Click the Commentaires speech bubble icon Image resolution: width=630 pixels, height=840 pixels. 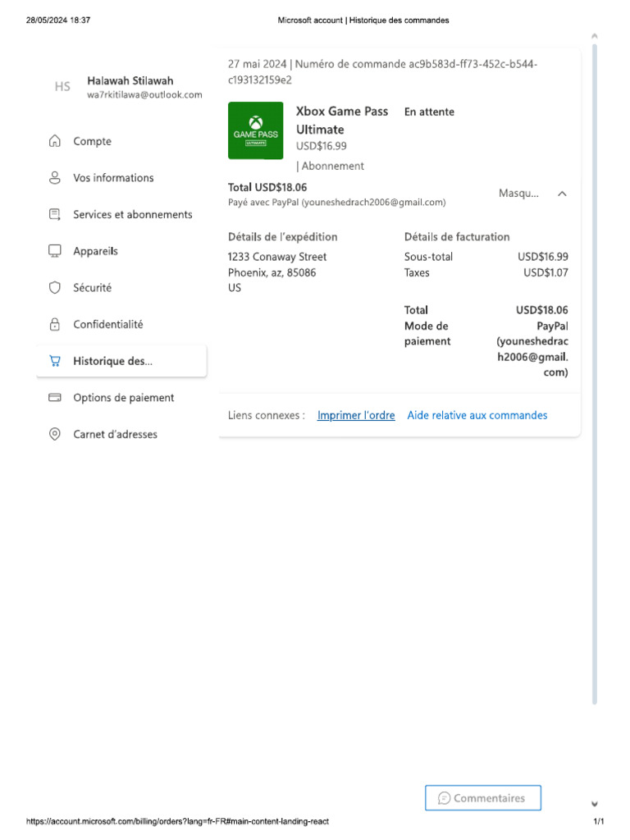coord(444,798)
